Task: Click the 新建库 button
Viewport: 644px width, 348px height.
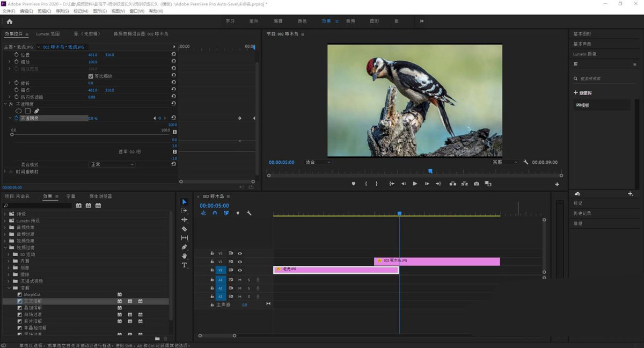Action: (583, 93)
